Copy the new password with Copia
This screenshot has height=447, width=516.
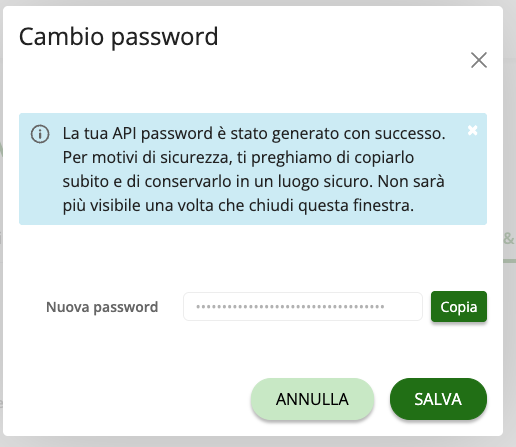(x=459, y=307)
